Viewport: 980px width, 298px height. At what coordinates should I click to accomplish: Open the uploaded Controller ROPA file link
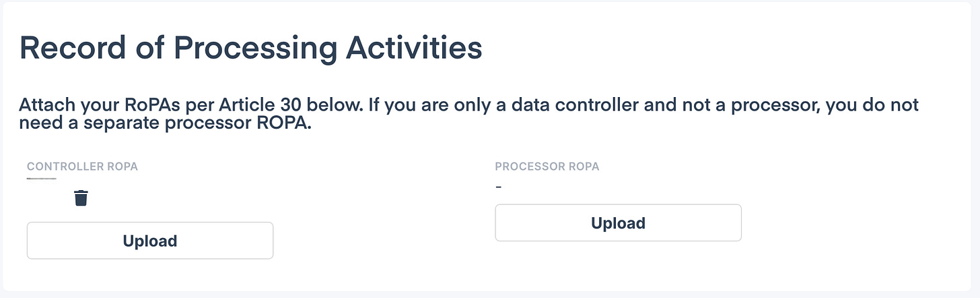[x=42, y=179]
